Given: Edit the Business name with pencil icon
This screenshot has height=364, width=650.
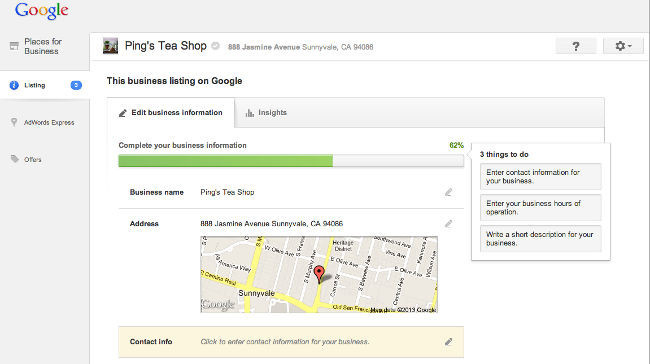Looking at the screenshot, I should click(x=448, y=192).
